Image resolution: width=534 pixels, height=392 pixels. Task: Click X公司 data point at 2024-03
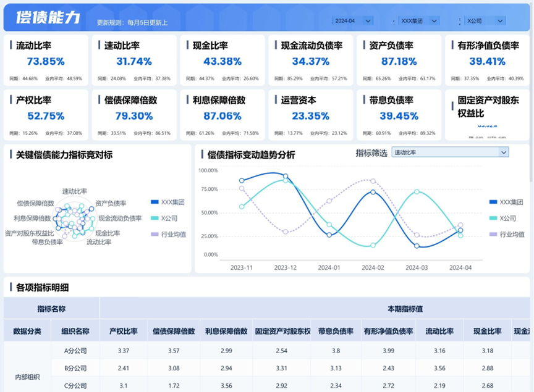tap(417, 192)
